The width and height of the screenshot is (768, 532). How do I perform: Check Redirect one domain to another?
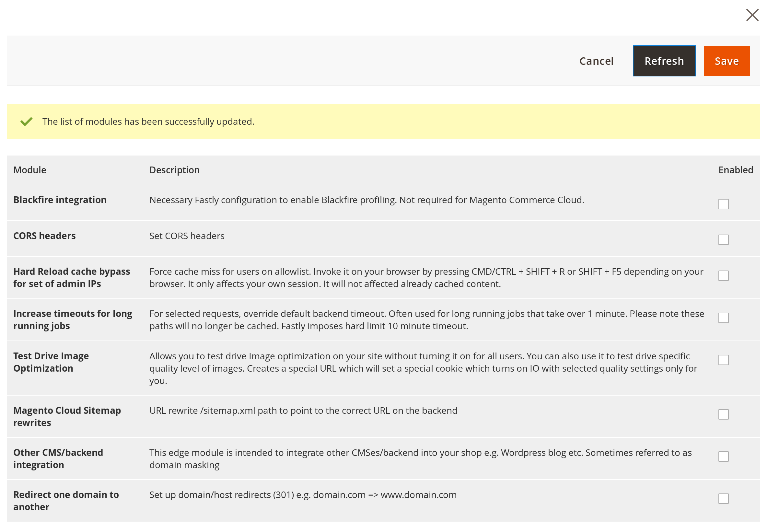click(723, 499)
